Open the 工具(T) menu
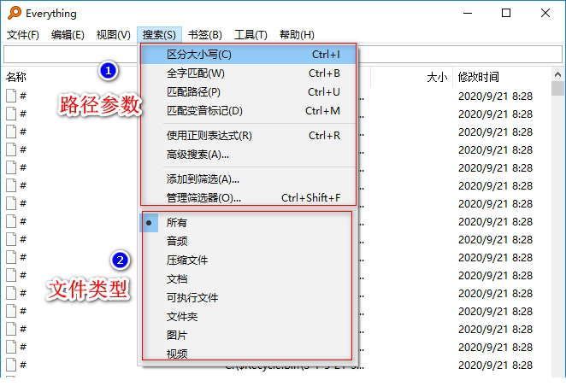 (250, 35)
